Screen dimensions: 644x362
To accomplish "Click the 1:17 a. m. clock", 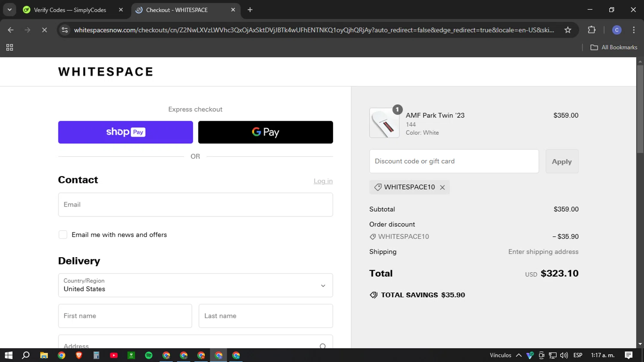I will pos(603,355).
